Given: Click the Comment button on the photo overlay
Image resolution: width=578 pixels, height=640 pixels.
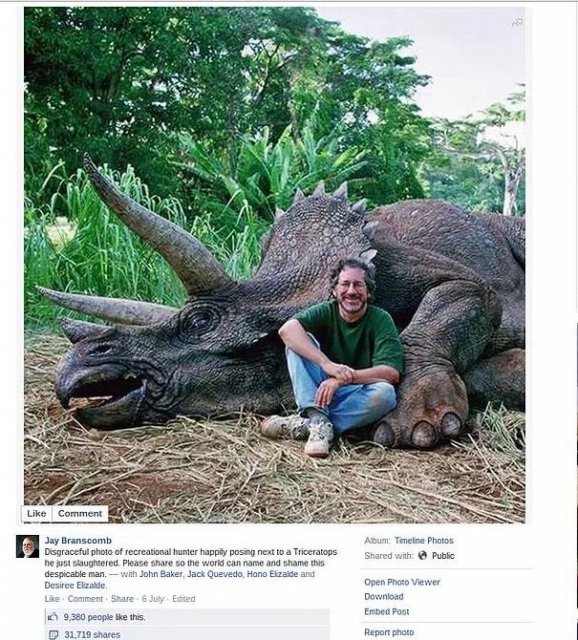Looking at the screenshot, I should click(80, 513).
